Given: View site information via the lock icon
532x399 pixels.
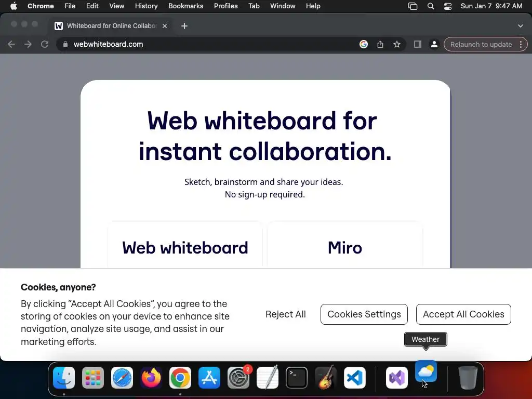Looking at the screenshot, I should click(65, 44).
